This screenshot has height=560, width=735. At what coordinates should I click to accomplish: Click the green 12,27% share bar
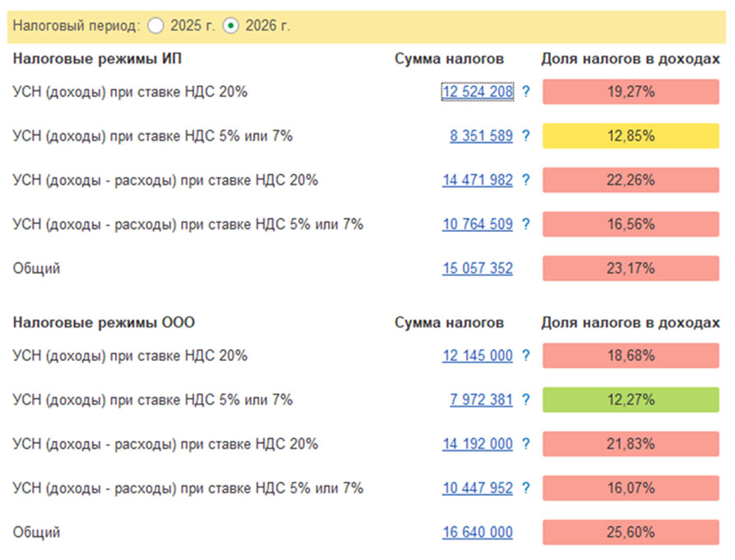tap(631, 400)
